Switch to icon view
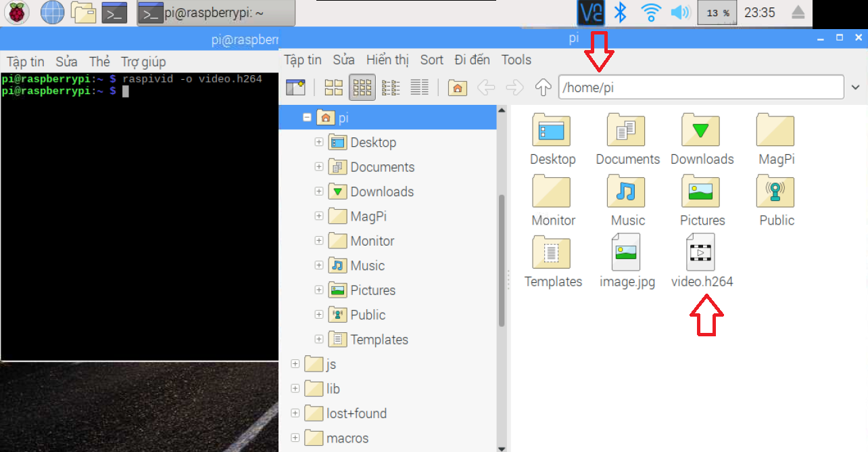The width and height of the screenshot is (868, 452). [x=334, y=87]
